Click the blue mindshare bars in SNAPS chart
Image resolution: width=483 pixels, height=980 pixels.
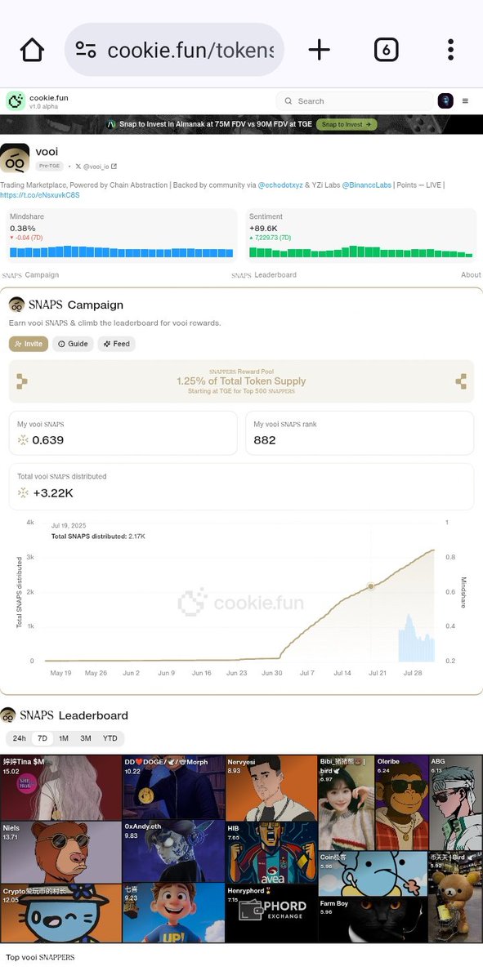(417, 639)
